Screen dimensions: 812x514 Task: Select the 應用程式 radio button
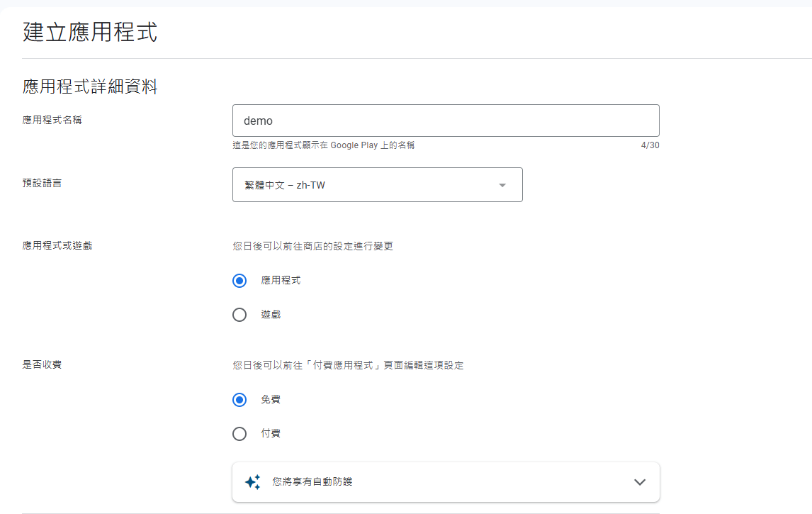click(x=239, y=281)
